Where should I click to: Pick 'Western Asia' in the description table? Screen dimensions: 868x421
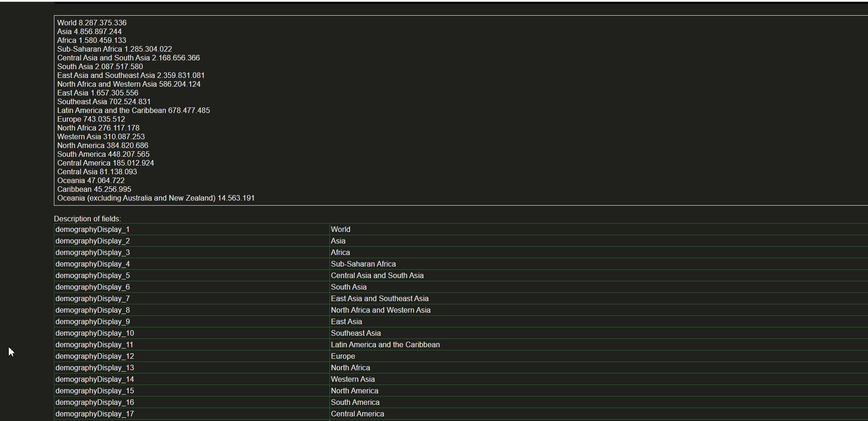click(x=599, y=379)
